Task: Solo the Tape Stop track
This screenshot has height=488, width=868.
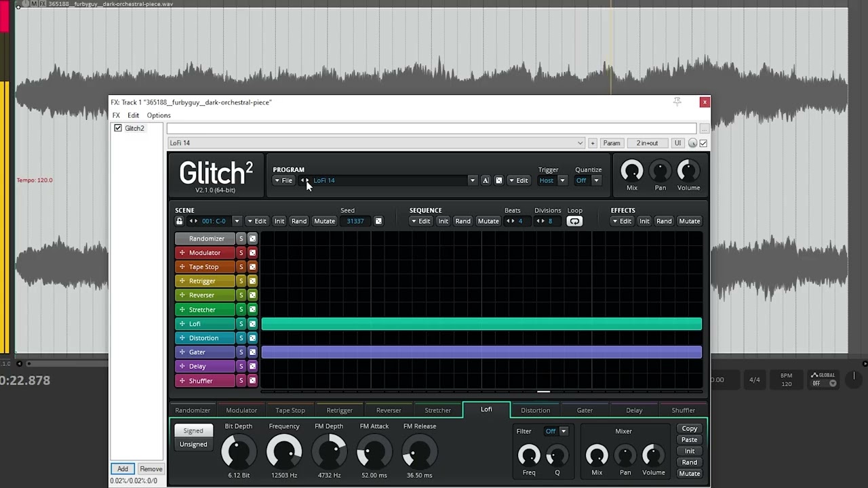Action: pos(241,267)
